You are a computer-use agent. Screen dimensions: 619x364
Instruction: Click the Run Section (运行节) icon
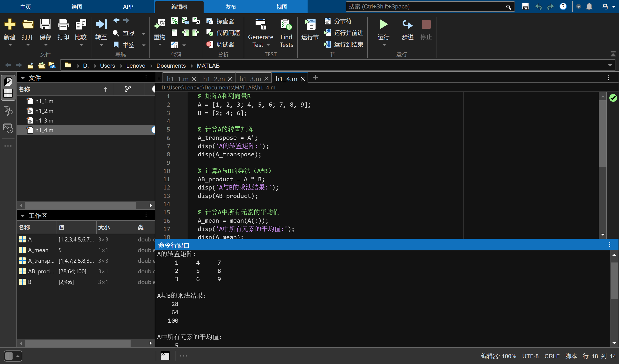tap(310, 25)
